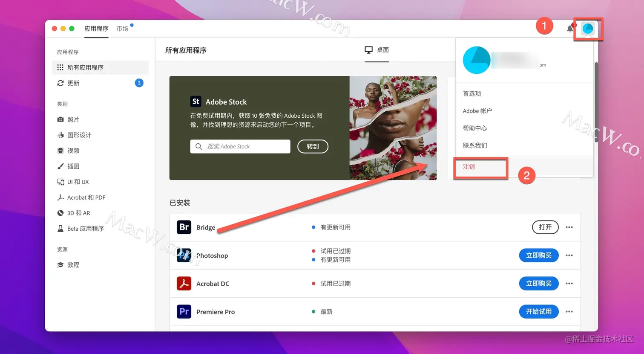This screenshot has width=644, height=354.
Task: Switch to the 应用程序 tab
Action: click(x=96, y=29)
